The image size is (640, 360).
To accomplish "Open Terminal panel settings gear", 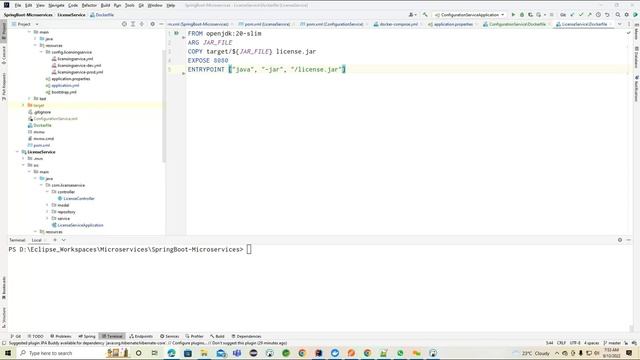I will tap(620, 240).
